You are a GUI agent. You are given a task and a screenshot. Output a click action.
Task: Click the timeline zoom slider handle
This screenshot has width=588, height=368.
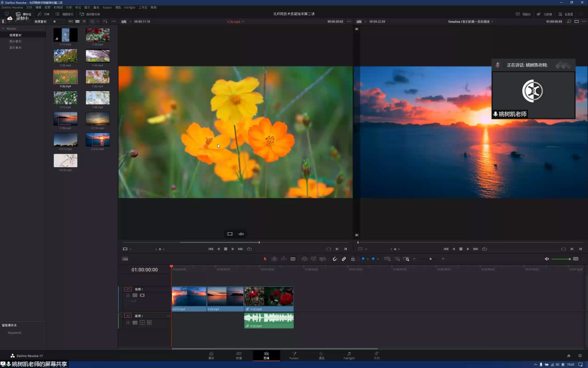(431, 259)
